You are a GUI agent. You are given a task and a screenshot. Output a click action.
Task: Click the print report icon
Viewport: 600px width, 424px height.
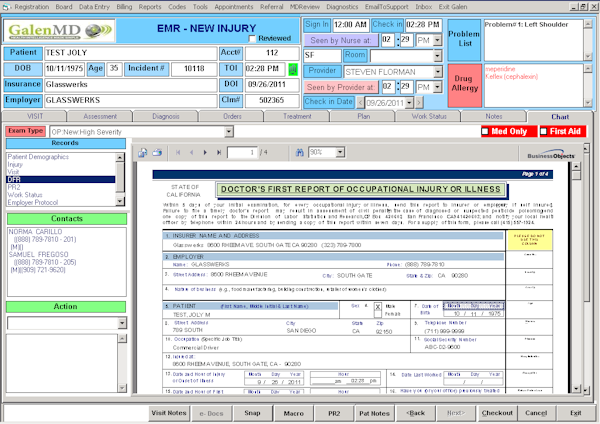(x=155, y=152)
